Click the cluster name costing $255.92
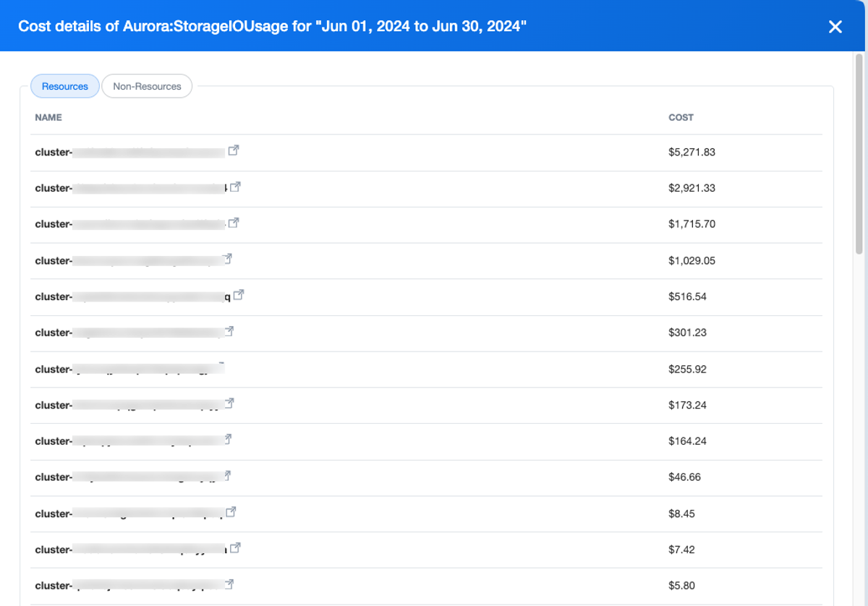 click(x=130, y=369)
